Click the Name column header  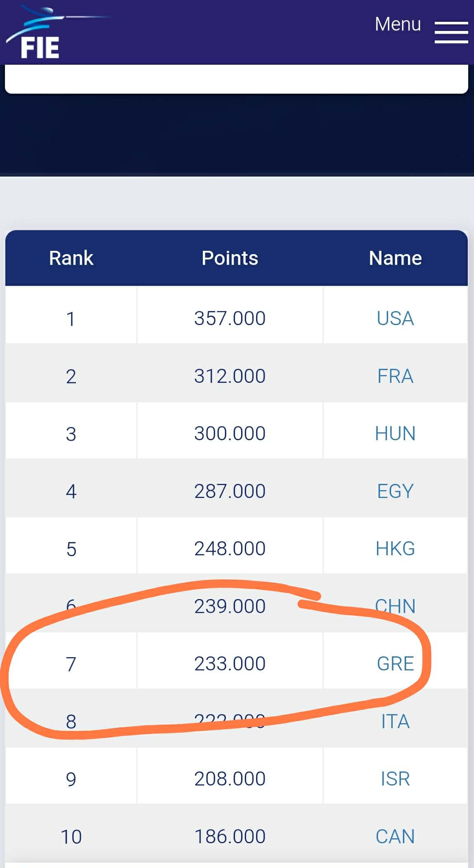(395, 258)
